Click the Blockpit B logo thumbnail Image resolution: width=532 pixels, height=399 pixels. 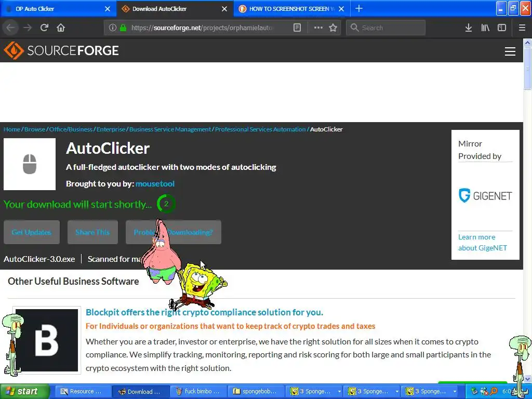47,340
